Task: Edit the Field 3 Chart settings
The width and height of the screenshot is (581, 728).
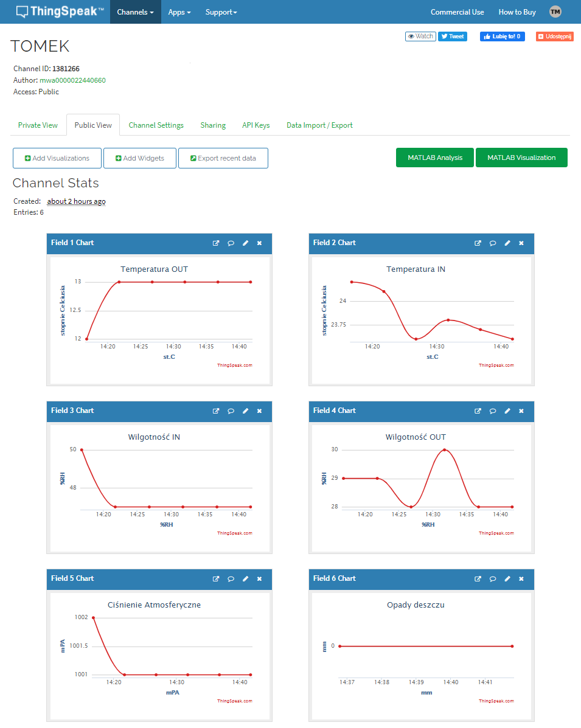Action: [245, 411]
